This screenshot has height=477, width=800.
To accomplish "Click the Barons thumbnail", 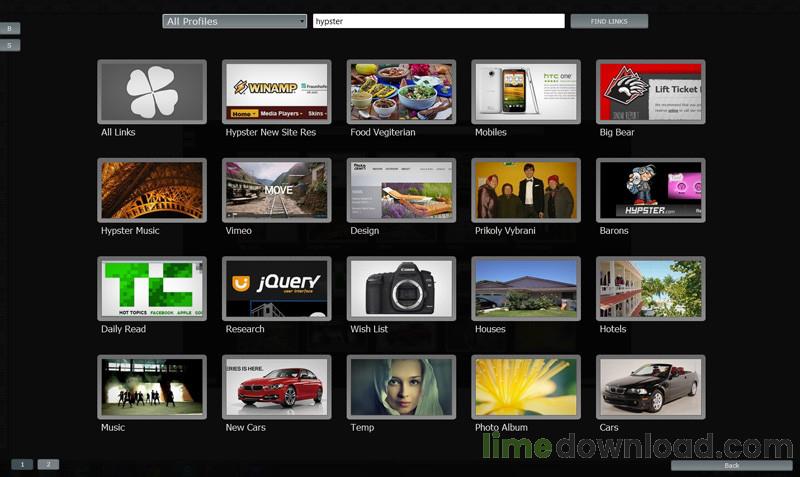I will click(x=650, y=190).
